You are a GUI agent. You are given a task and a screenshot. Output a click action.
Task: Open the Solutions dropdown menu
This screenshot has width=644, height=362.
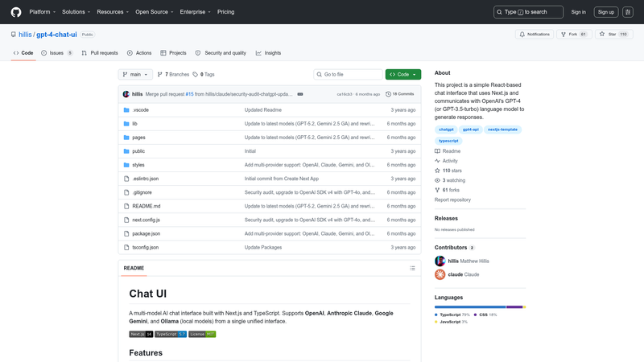[x=76, y=12]
